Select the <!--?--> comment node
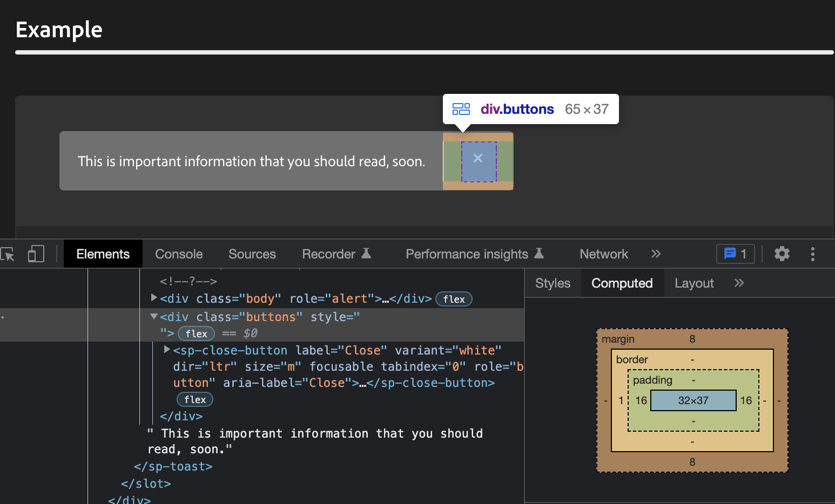Viewport: 835px width, 504px height. point(188,281)
